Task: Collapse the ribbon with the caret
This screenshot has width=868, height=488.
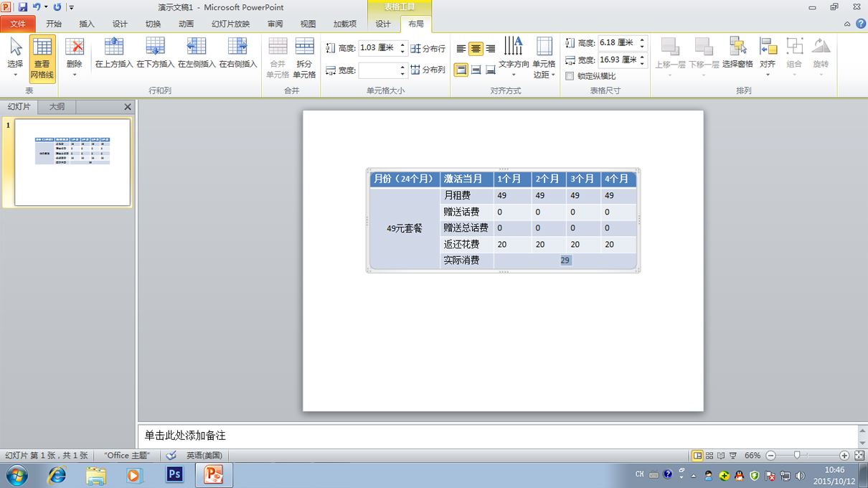Action: (848, 24)
